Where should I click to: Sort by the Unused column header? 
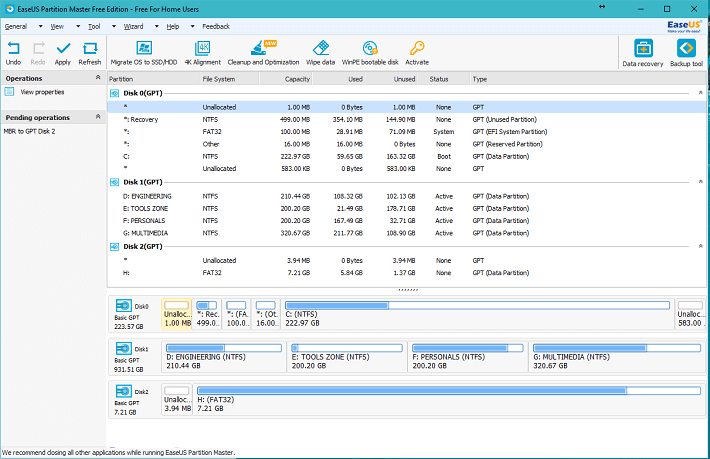coord(391,79)
